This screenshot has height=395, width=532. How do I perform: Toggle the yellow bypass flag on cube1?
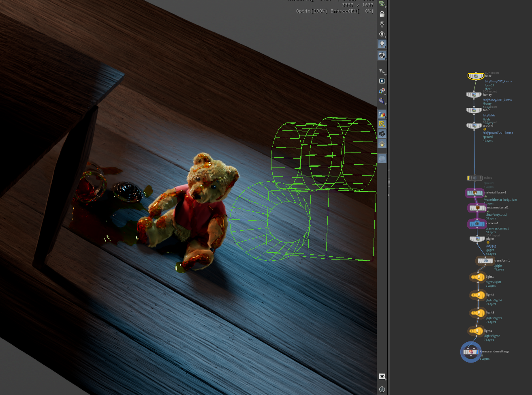tap(469, 178)
